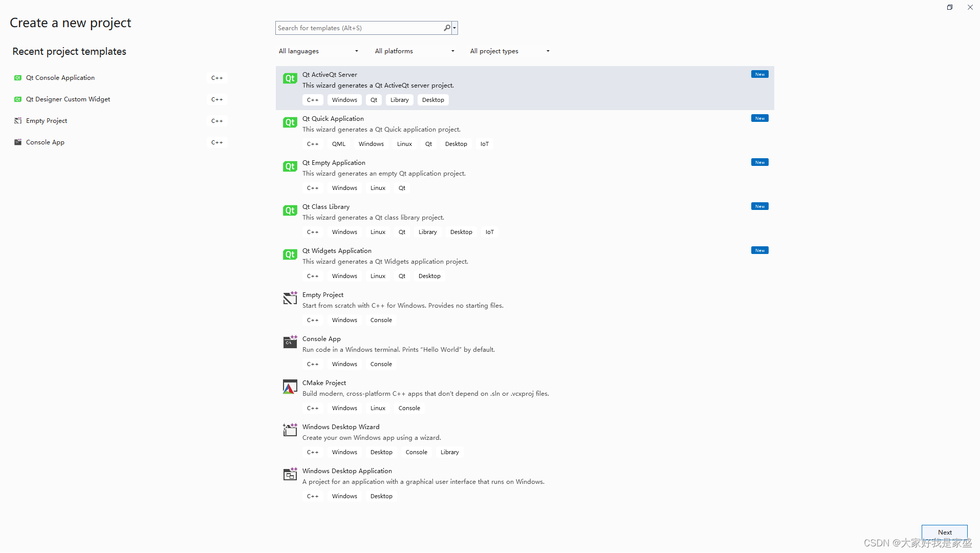Click the Windows Desktop Wizard icon
980x553 pixels.
pyautogui.click(x=290, y=430)
